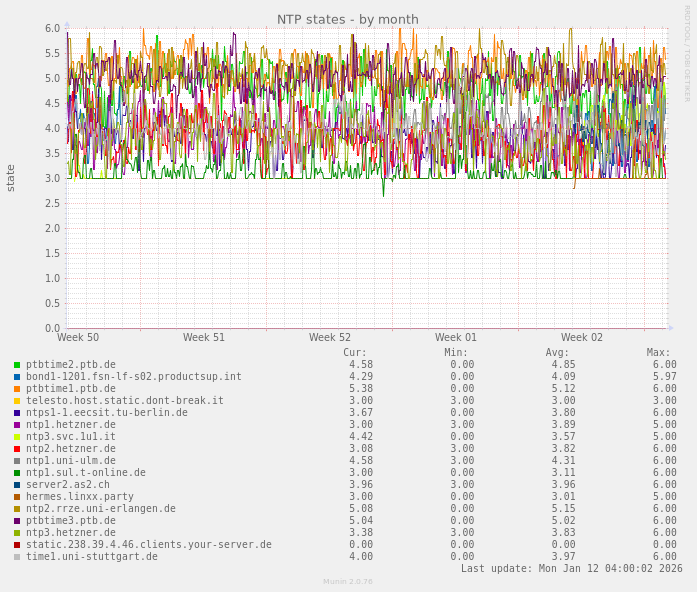Click the Week 50 x-axis label
Image resolution: width=697 pixels, height=592 pixels.
coord(78,338)
